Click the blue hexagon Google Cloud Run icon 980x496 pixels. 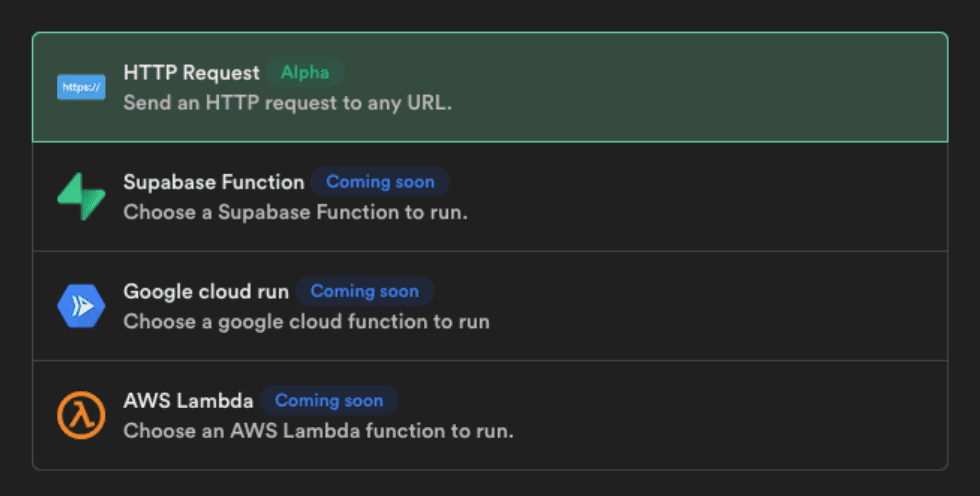(x=81, y=306)
